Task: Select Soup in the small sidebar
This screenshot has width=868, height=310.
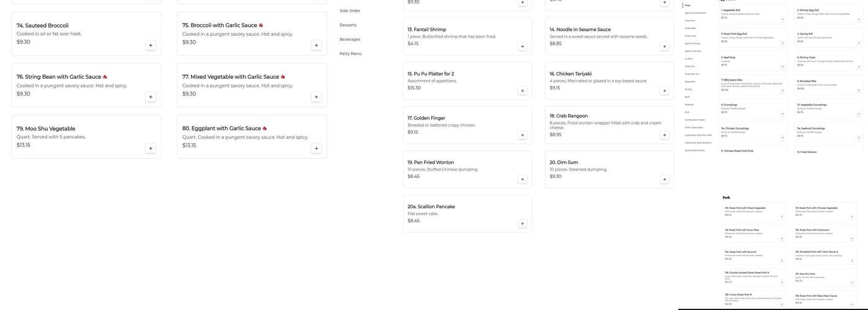Action: pyautogui.click(x=688, y=5)
